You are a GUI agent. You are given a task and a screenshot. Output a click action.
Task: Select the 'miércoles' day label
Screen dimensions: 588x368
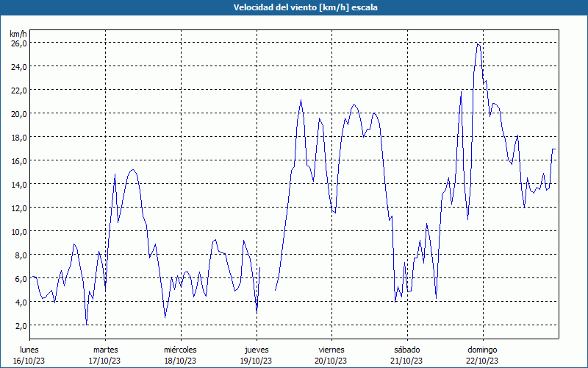pos(180,350)
